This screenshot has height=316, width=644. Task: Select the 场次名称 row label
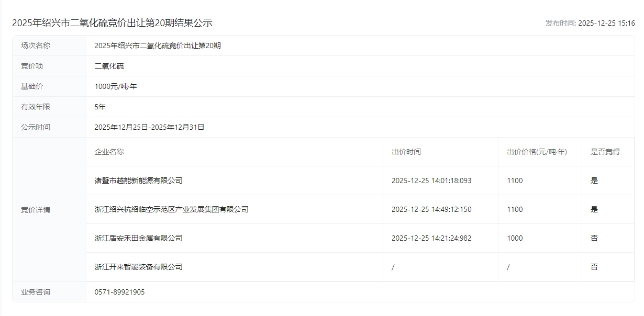coord(36,46)
